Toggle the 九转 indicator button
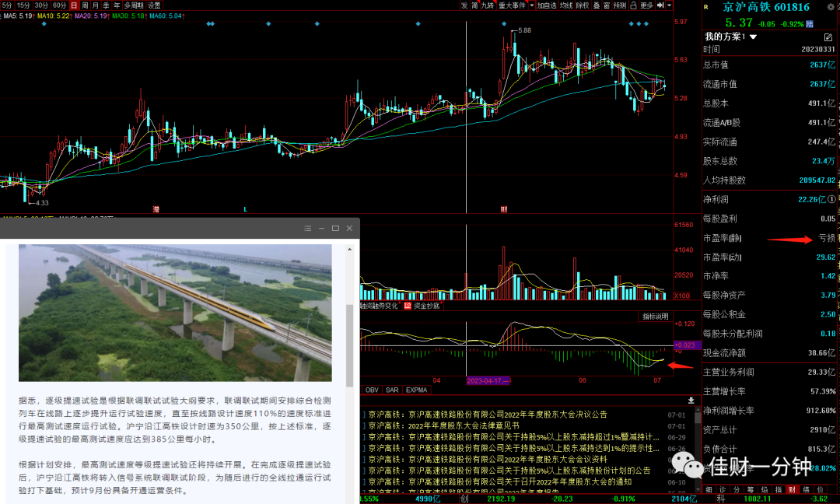Viewport: 840px width, 504px height. (x=488, y=5)
